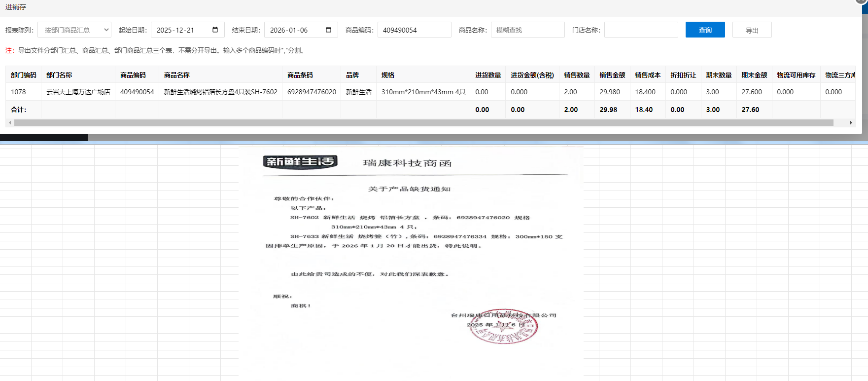Click the 销售数量 column header
This screenshot has height=381, width=868.
coord(577,75)
